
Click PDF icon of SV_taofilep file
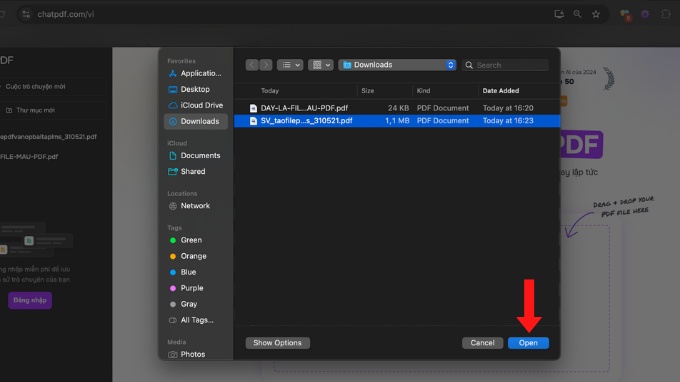[x=253, y=121]
